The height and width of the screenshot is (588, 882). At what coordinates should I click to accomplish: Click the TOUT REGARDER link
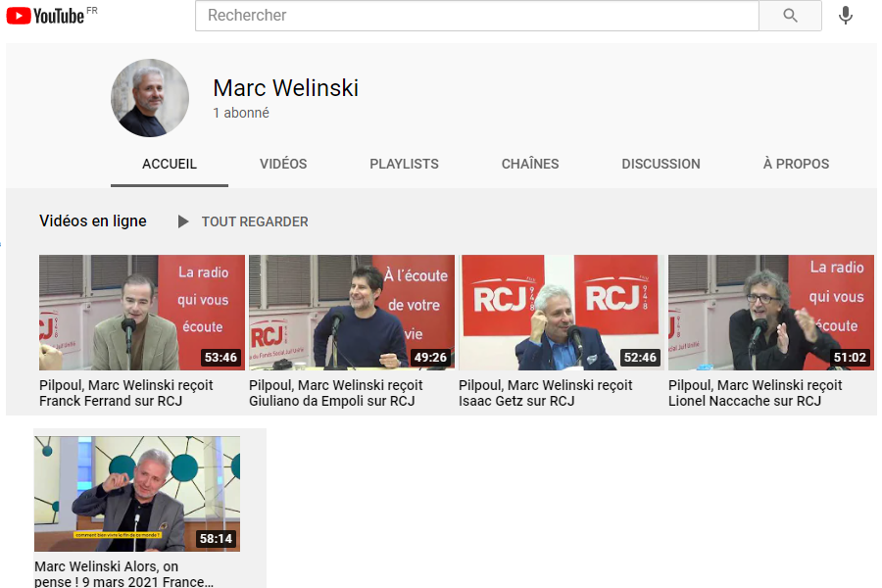tap(254, 221)
